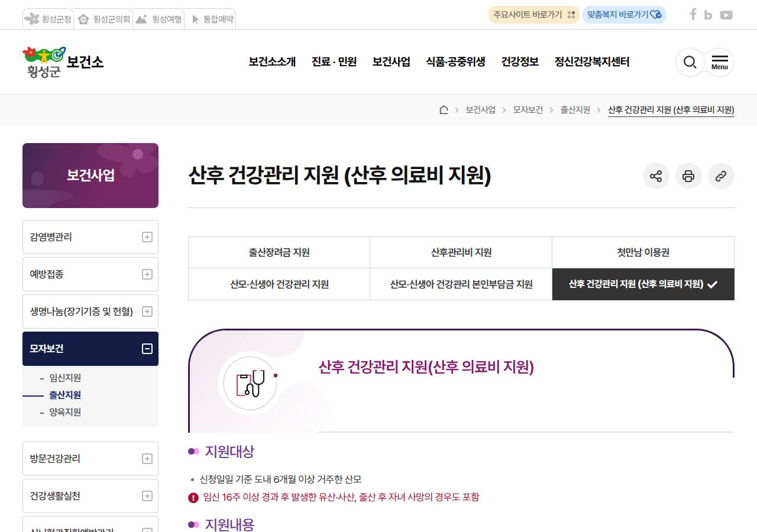
Task: Open 양육지원 submenu in sidebar
Action: click(x=65, y=412)
